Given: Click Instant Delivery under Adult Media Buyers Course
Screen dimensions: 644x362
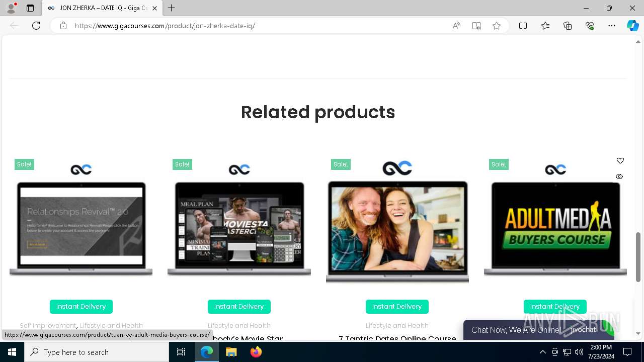Looking at the screenshot, I should [x=555, y=306].
